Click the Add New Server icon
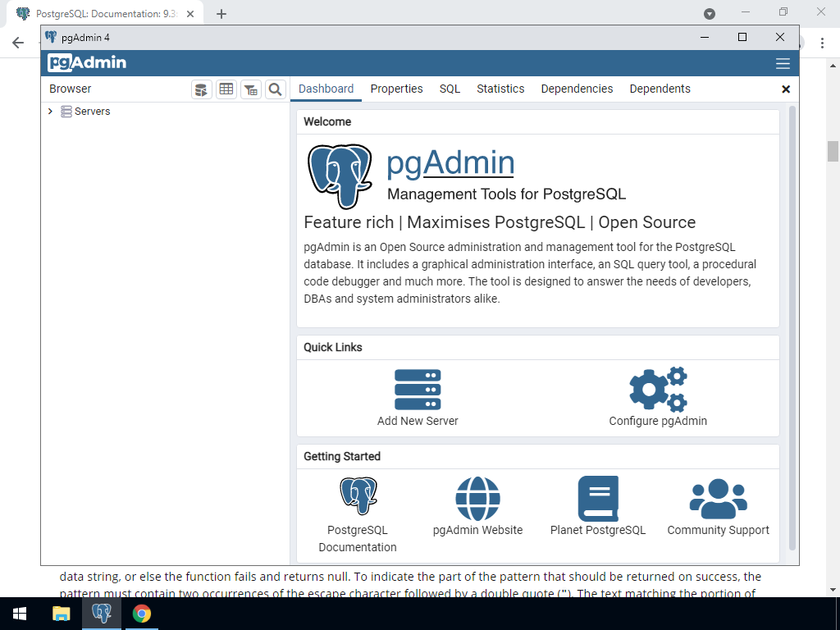The image size is (840, 630). coord(418,390)
